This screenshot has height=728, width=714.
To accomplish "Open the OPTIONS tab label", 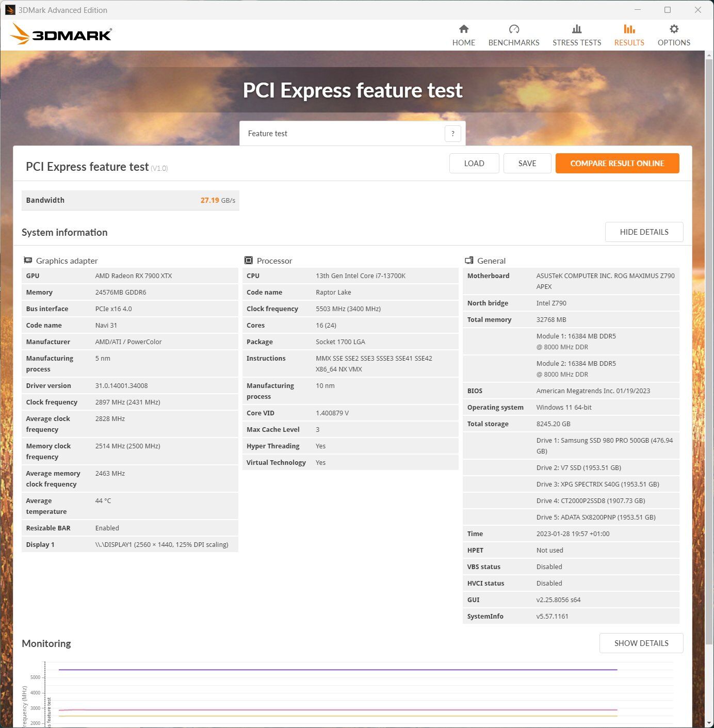I will (x=674, y=43).
